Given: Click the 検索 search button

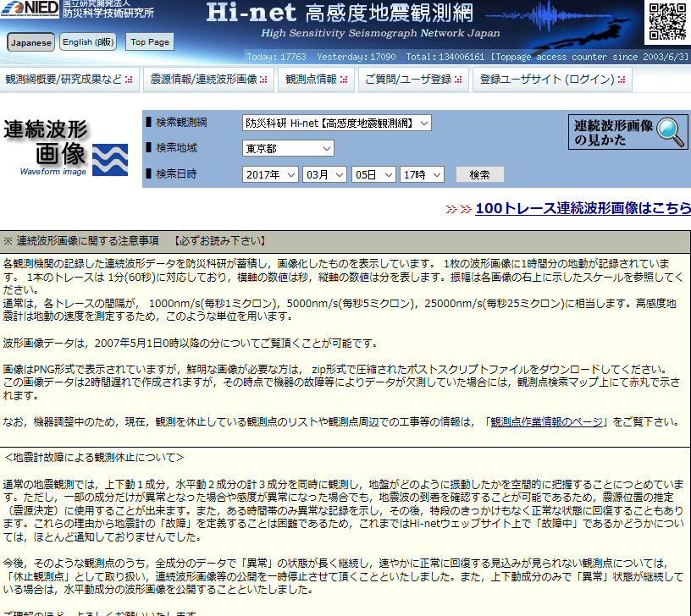Looking at the screenshot, I should pyautogui.click(x=479, y=175).
